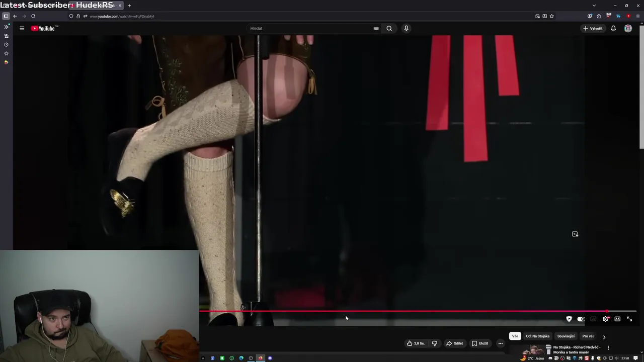Expand tab list dropdown chevron
644x362 pixels.
pos(594,6)
